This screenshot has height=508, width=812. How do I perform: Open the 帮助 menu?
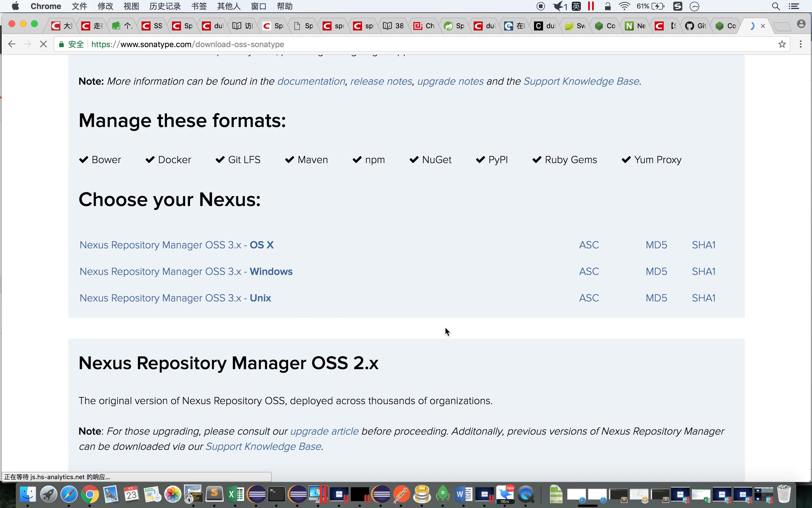pyautogui.click(x=284, y=6)
